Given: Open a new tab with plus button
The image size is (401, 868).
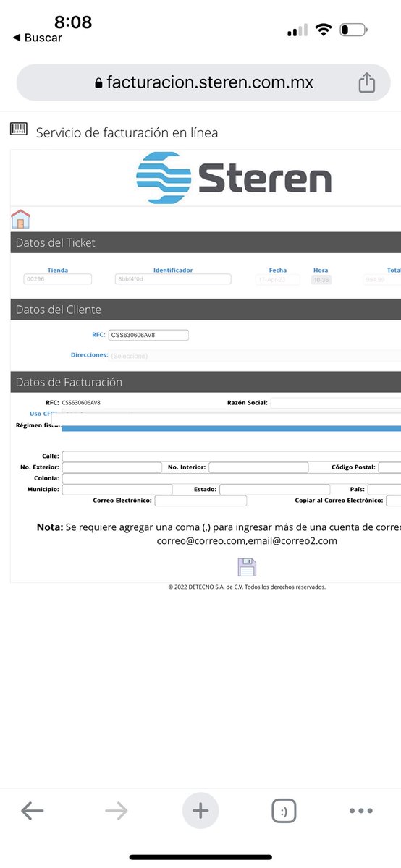Looking at the screenshot, I should click(200, 811).
